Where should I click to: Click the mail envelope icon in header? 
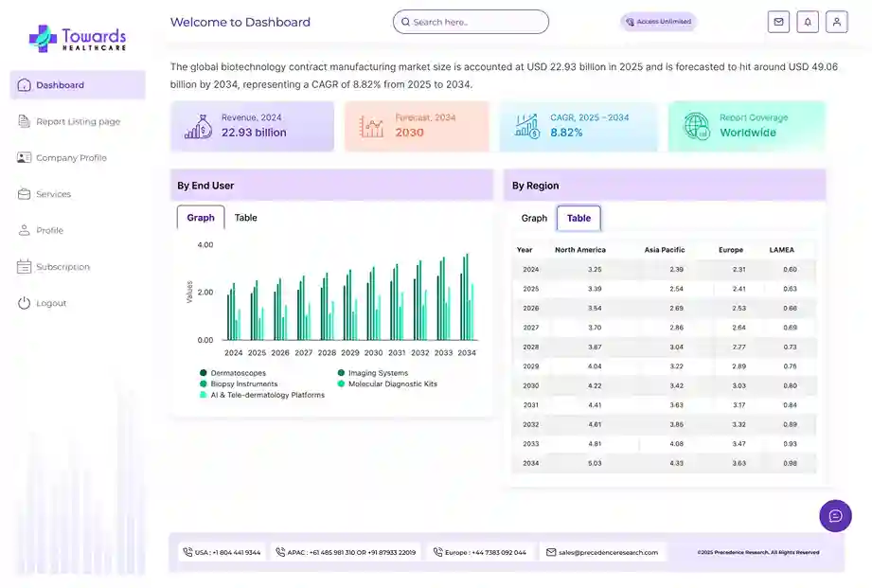coord(778,22)
